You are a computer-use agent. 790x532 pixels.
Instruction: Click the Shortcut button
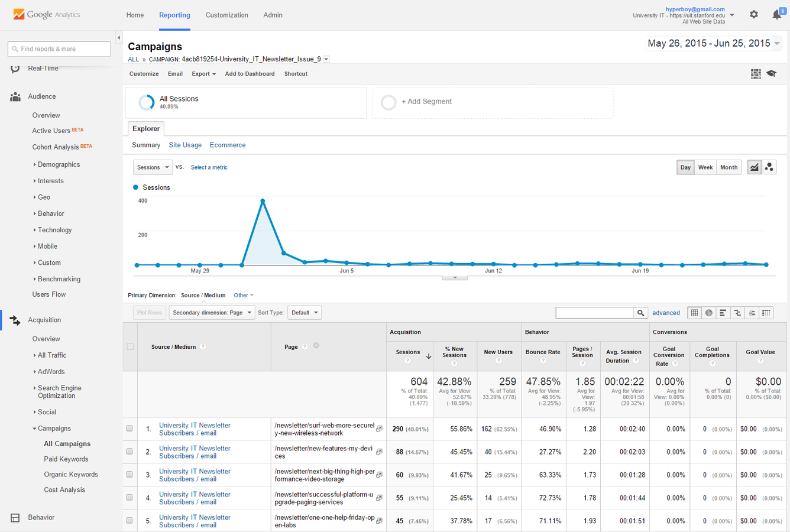[296, 74]
